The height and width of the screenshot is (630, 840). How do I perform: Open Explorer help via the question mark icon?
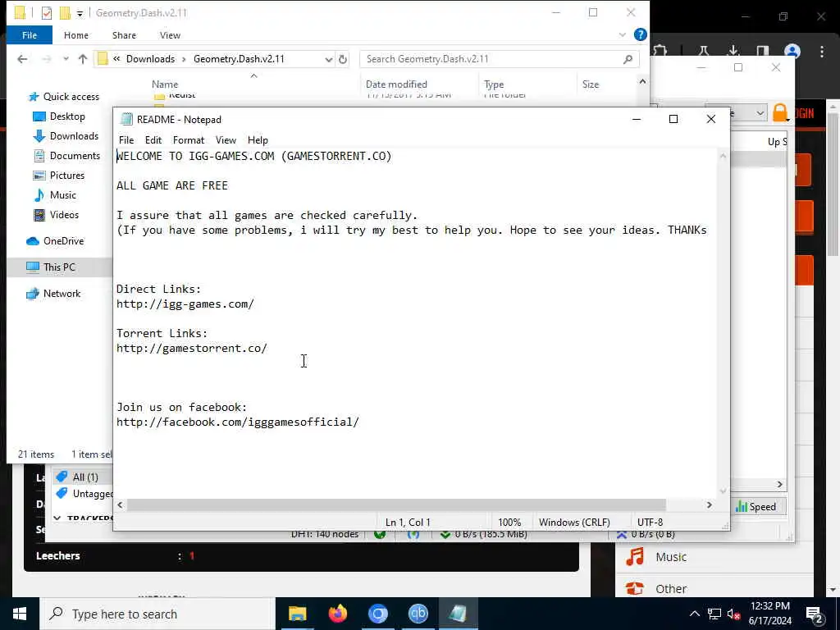click(x=640, y=34)
